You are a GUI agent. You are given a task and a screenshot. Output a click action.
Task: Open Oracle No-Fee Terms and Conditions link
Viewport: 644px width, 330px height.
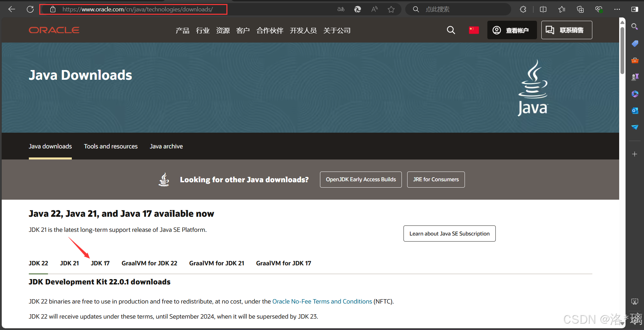pos(322,302)
